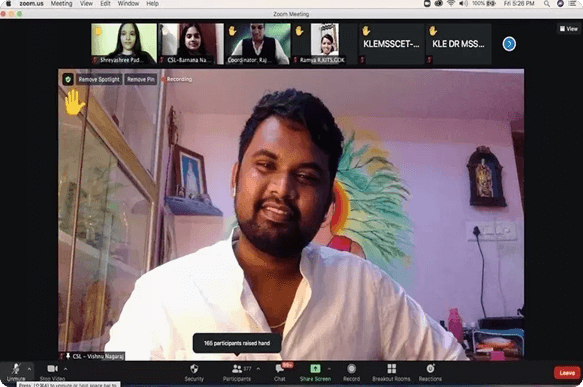
Task: Select Shreyashree Pad... video thumbnail
Action: [x=124, y=44]
